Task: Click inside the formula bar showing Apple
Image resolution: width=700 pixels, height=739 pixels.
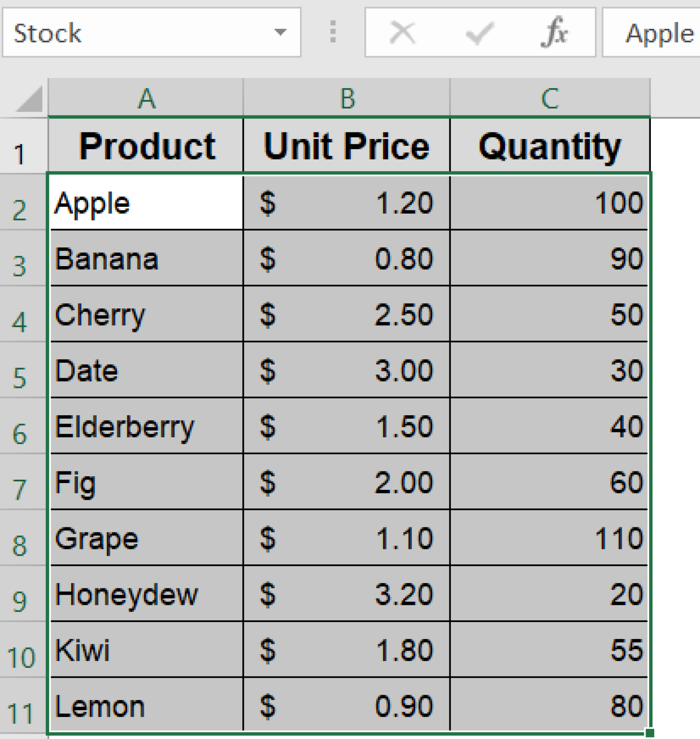Action: point(659,32)
